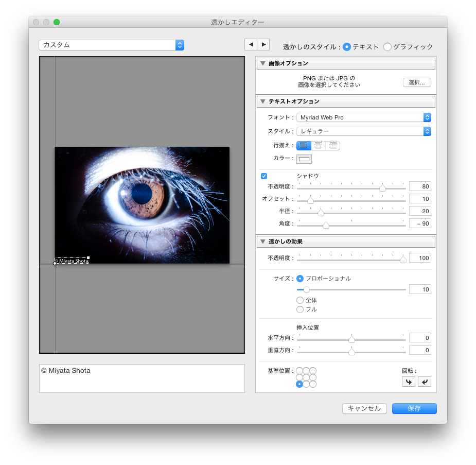Image resolution: width=476 pixels, height=465 pixels.
Task: Set anchor to middle-right position
Action: point(313,377)
